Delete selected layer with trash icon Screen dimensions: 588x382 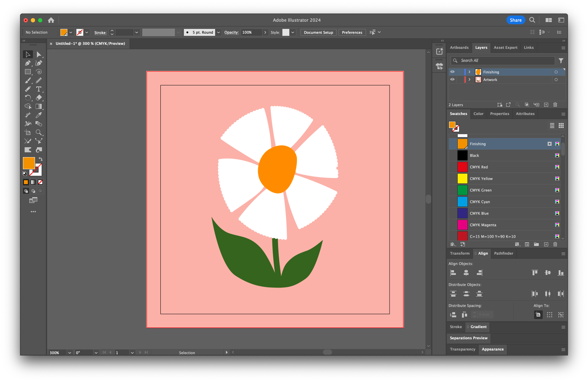(555, 105)
